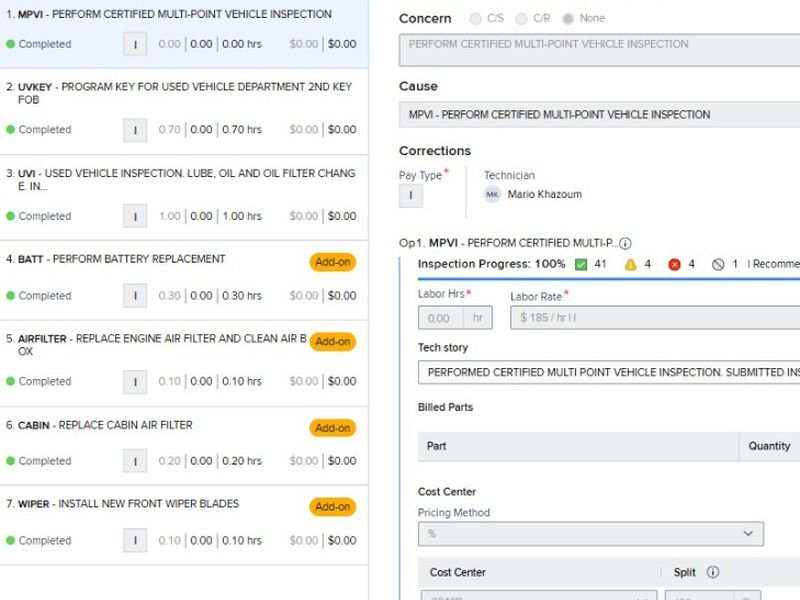Viewport: 800px width, 600px height.
Task: Click the Split info icon
Action: pos(713,572)
